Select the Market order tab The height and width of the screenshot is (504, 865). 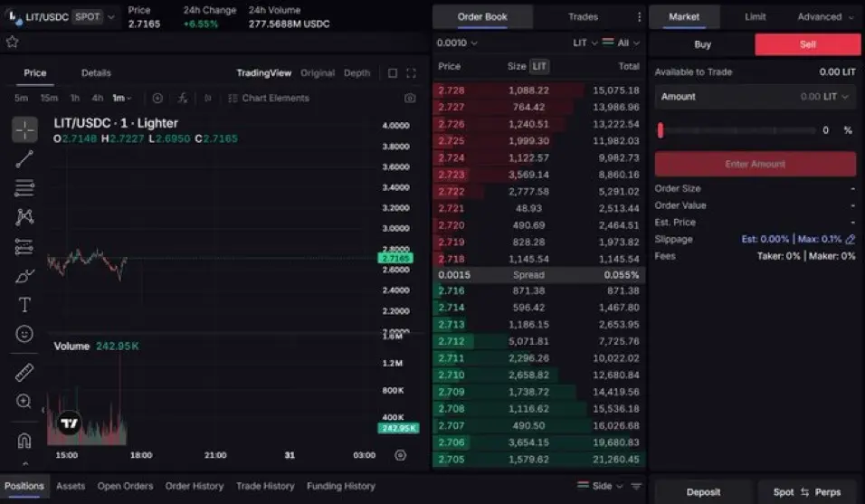click(684, 17)
